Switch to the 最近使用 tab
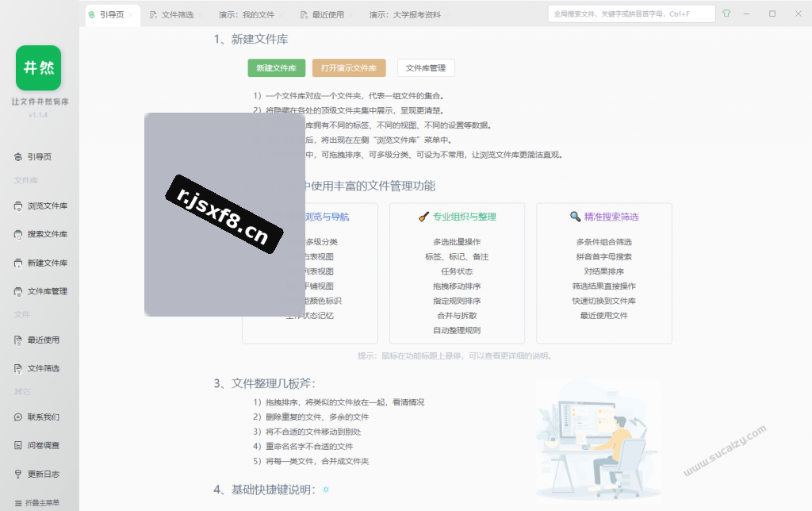812x511 pixels. 323,15
